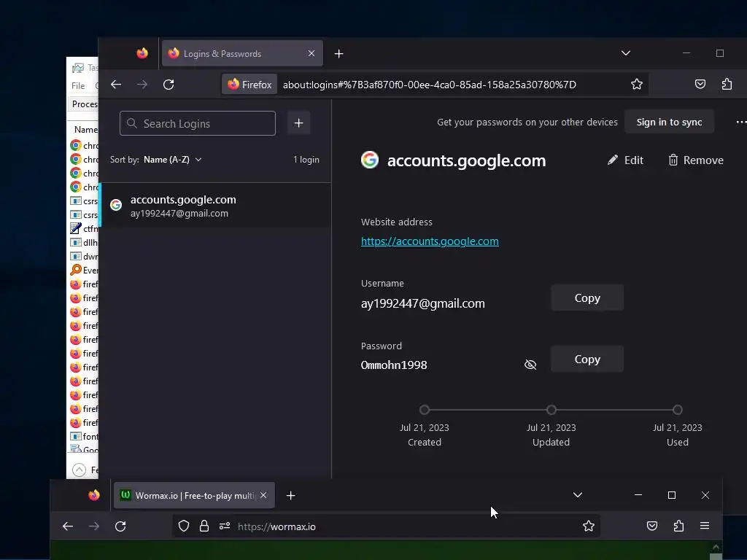Bookmark wormax.io with the star icon
The width and height of the screenshot is (747, 560).
point(589,526)
